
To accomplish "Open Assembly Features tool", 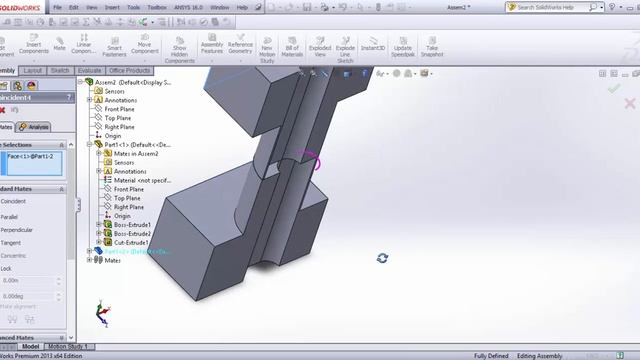I will [212, 44].
